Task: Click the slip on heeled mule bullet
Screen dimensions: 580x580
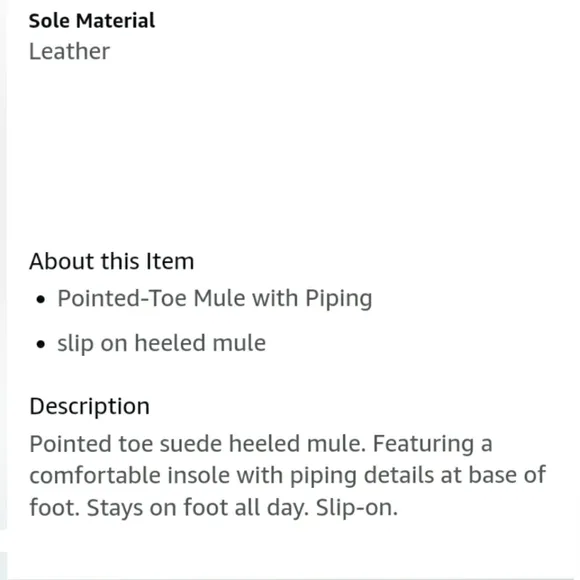Action: 162,343
